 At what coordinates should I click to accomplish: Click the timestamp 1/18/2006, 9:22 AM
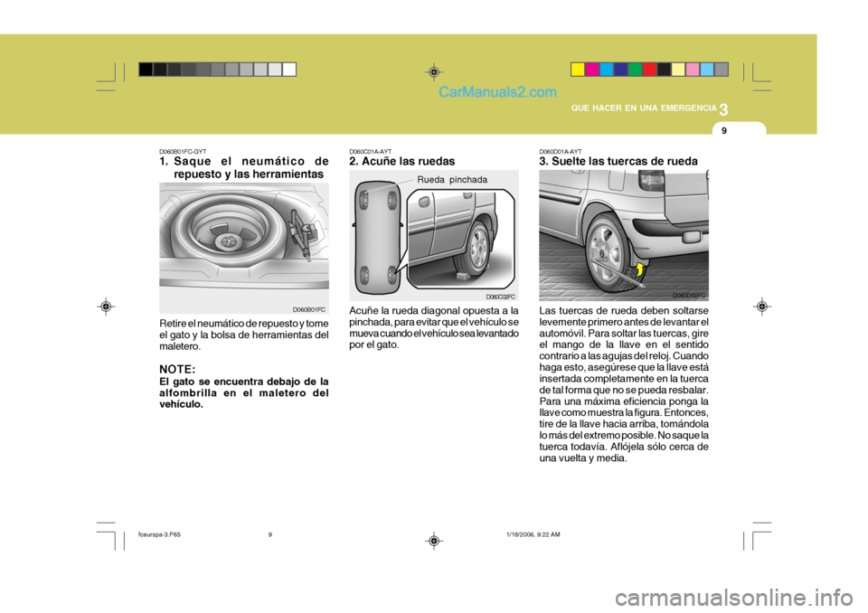[533, 535]
